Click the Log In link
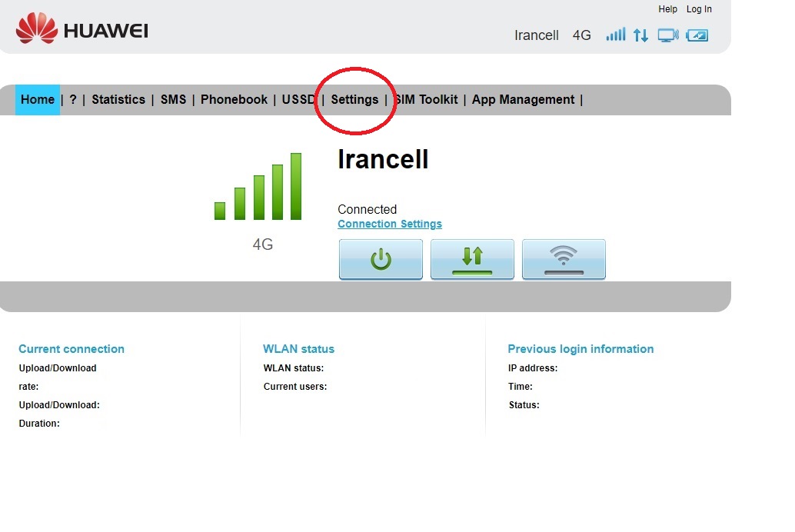Screen dimensions: 795x532 coord(699,9)
